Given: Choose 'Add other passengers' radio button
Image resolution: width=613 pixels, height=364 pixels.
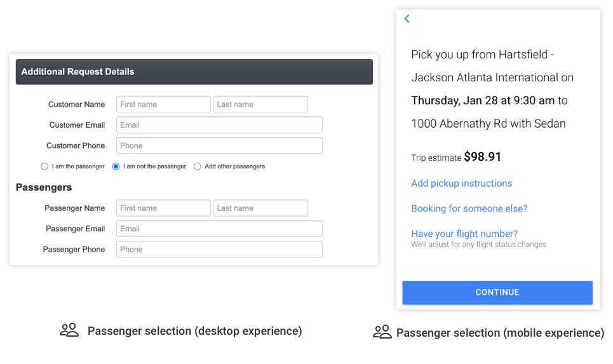Looking at the screenshot, I should click(198, 166).
